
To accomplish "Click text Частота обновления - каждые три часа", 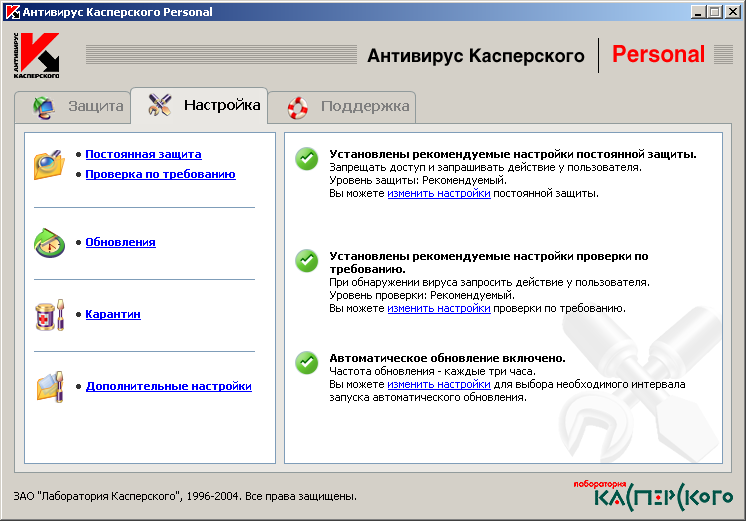I will pos(432,371).
